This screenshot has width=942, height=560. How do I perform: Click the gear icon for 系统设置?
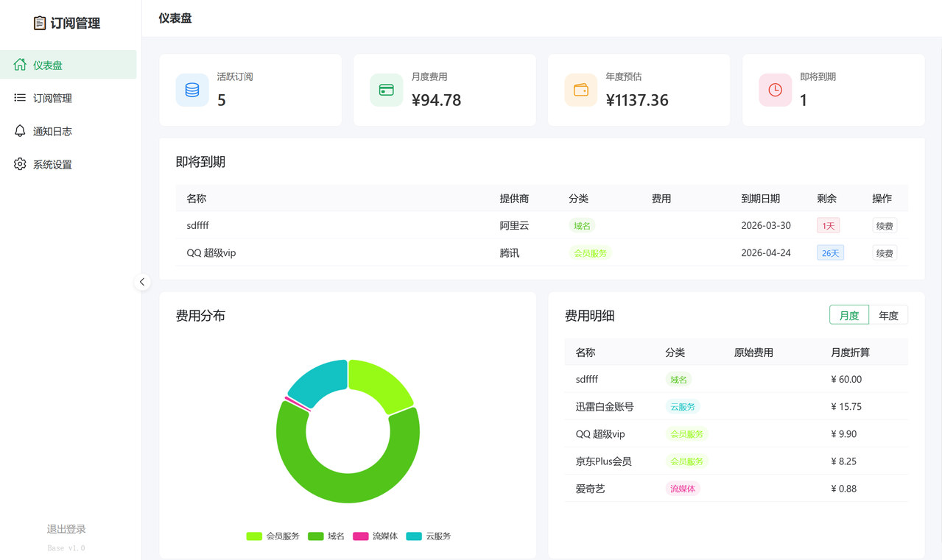tap(20, 164)
